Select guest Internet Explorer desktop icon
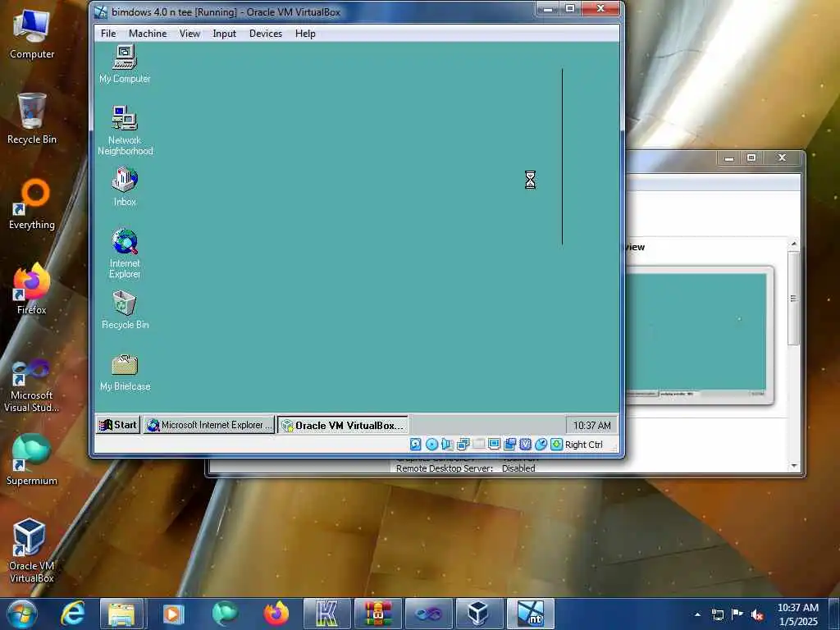840x630 pixels. (x=125, y=253)
